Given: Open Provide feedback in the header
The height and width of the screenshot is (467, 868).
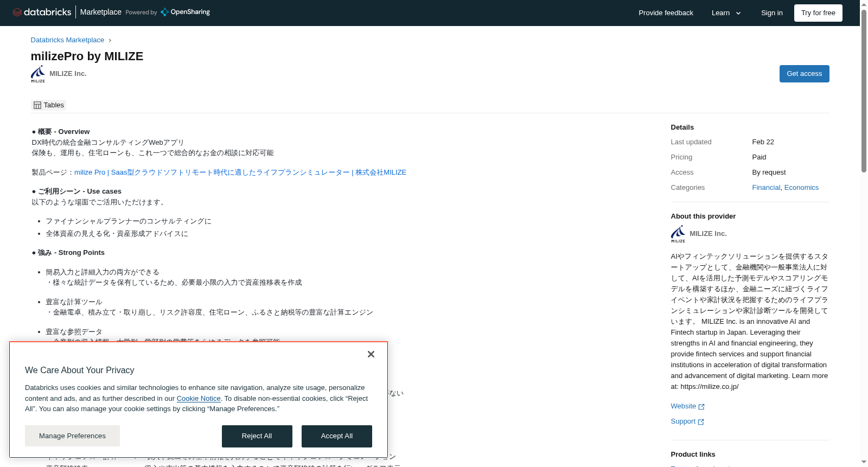Looking at the screenshot, I should 666,13.
